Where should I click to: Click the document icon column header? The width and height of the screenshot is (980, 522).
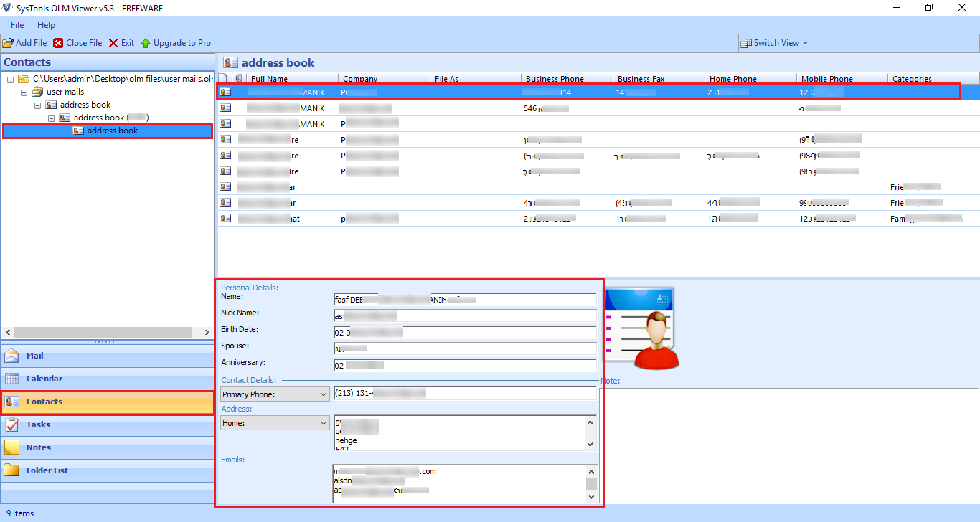(223, 78)
